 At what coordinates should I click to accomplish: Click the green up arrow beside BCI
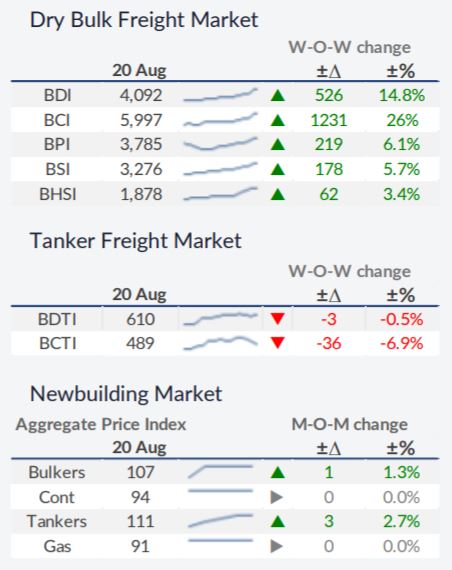point(278,120)
